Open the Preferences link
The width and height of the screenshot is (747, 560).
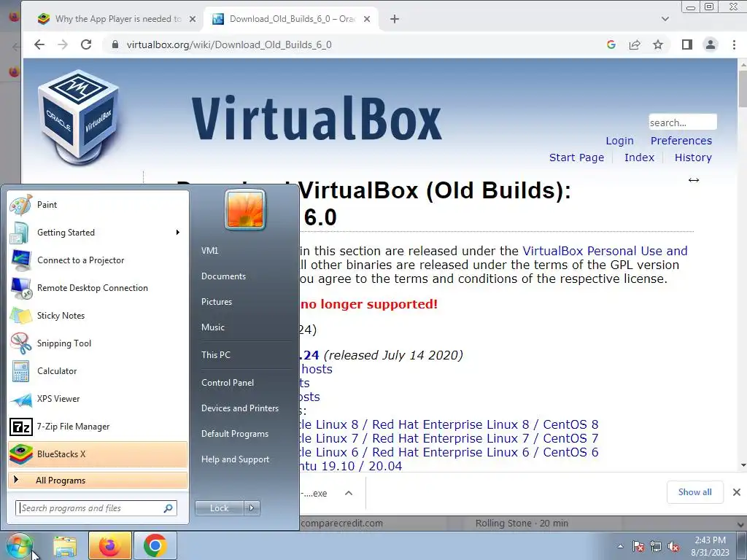681,141
